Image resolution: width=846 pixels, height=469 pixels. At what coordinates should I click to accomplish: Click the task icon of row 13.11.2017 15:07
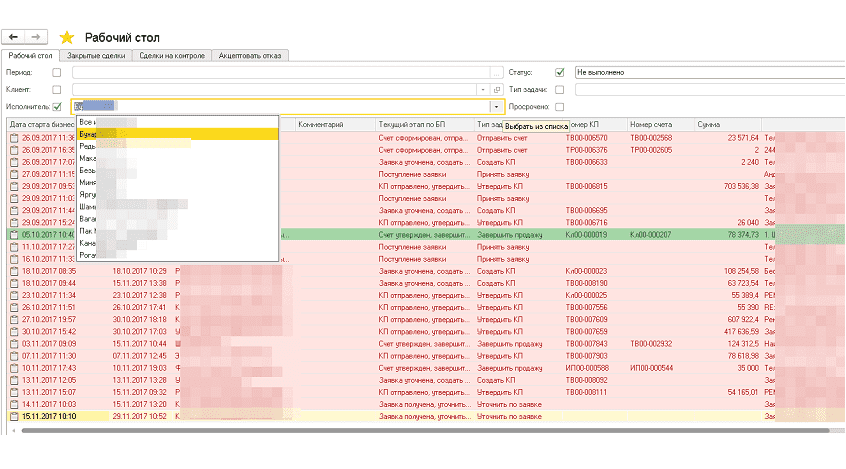tap(14, 392)
